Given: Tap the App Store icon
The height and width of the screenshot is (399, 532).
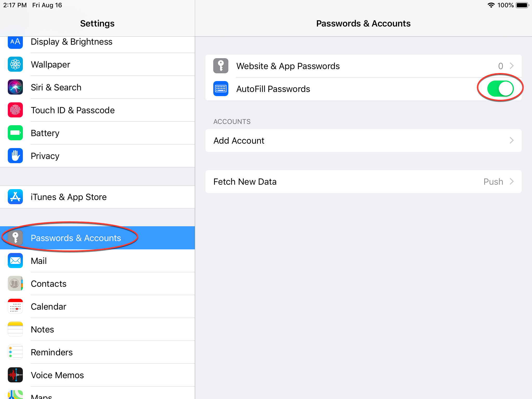Looking at the screenshot, I should (15, 197).
